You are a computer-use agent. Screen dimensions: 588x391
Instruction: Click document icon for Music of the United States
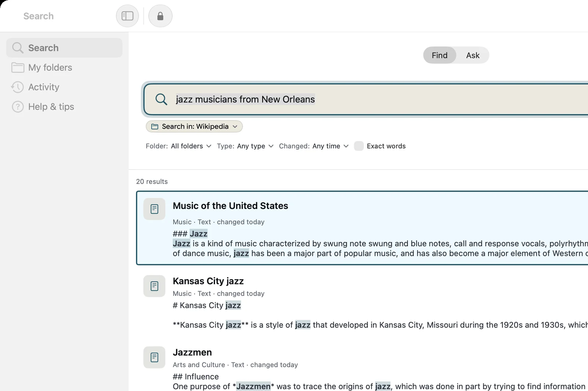pyautogui.click(x=154, y=209)
